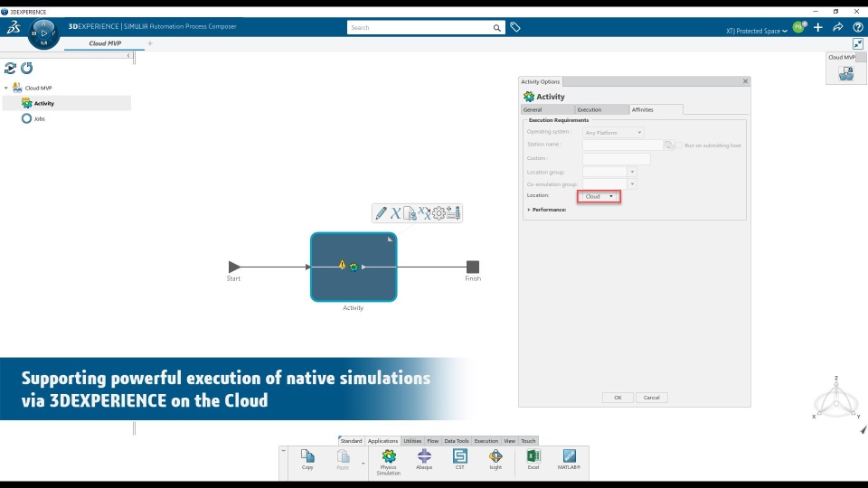Screen dimensions: 868x488
Task: Click the Station name input field
Action: point(623,145)
